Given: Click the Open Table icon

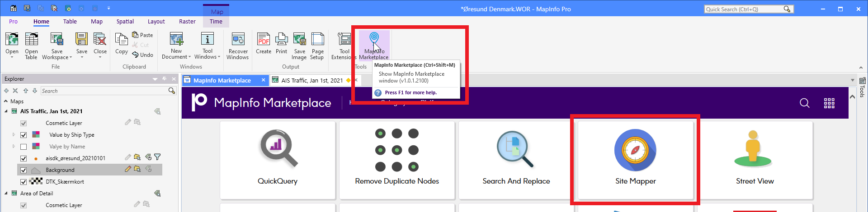Looking at the screenshot, I should (32, 39).
